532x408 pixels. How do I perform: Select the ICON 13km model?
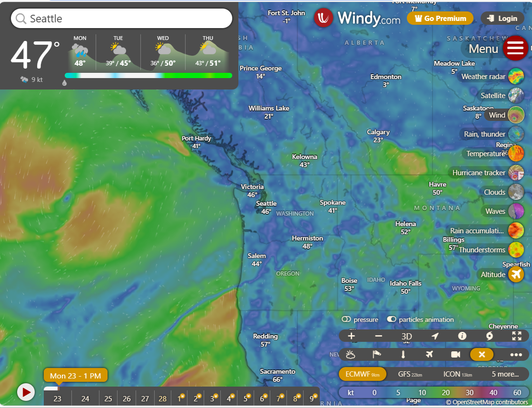click(x=457, y=374)
